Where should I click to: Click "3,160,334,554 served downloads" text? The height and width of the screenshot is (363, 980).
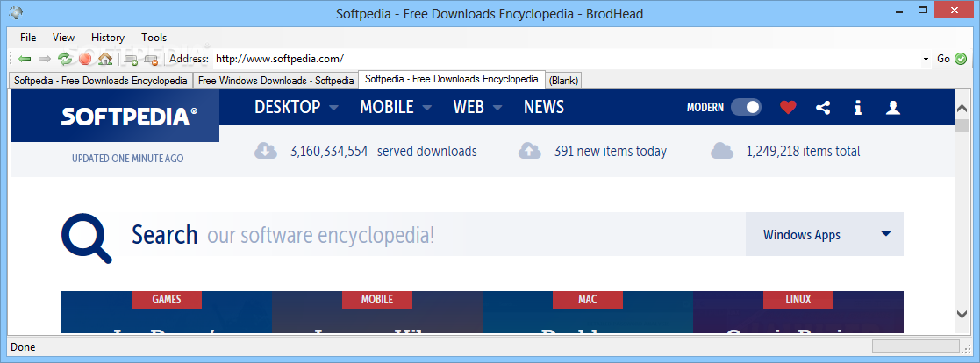click(383, 151)
